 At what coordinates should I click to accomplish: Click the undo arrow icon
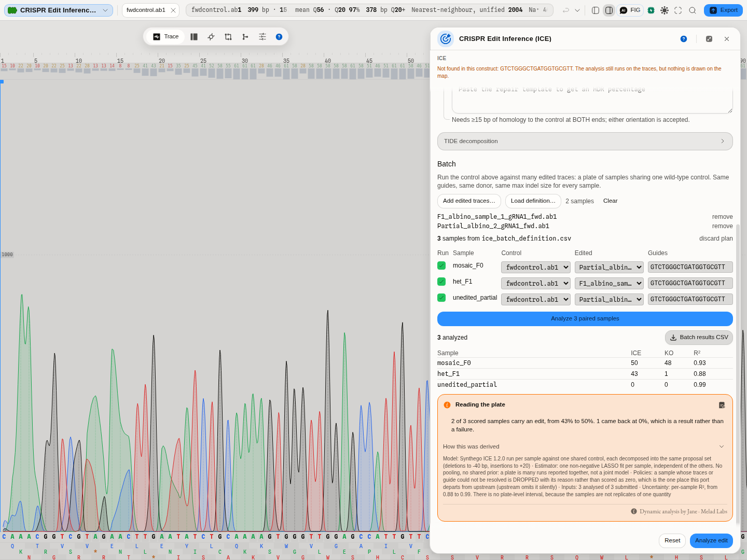pyautogui.click(x=566, y=10)
